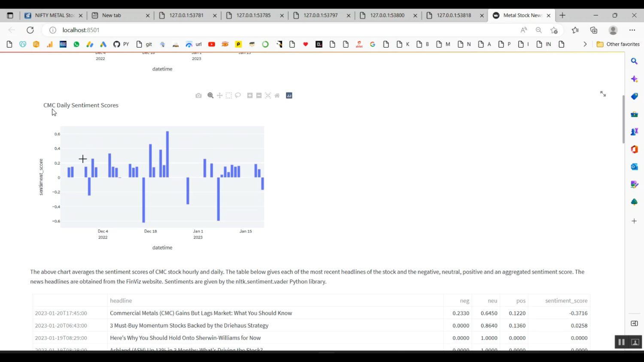
Task: Autoscale the CMC sentiment chart
Action: pyautogui.click(x=268, y=96)
